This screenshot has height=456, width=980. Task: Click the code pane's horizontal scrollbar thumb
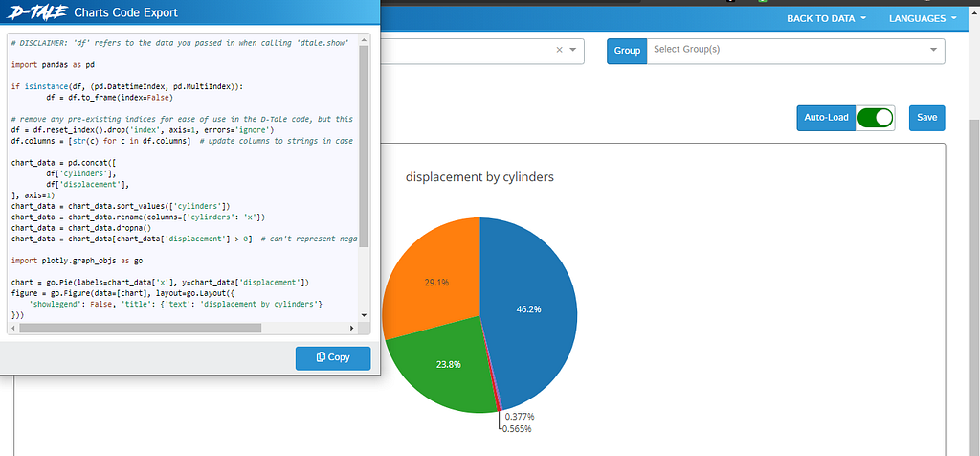[x=141, y=328]
